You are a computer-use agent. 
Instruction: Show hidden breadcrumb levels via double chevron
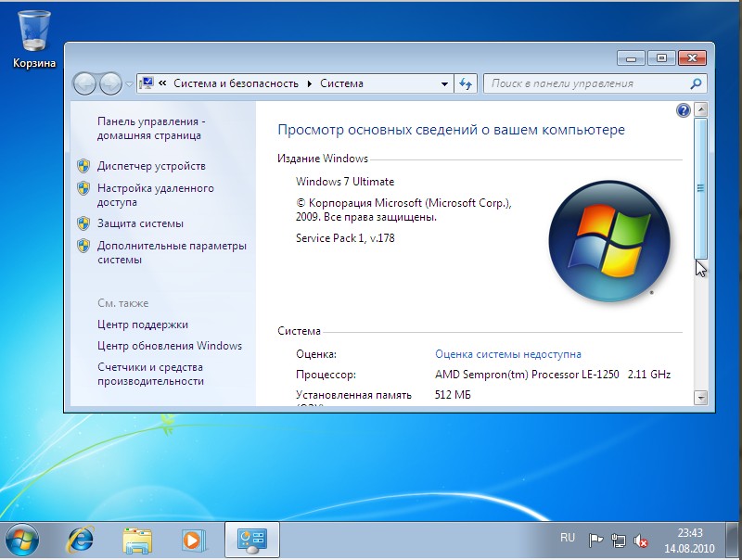(x=162, y=83)
